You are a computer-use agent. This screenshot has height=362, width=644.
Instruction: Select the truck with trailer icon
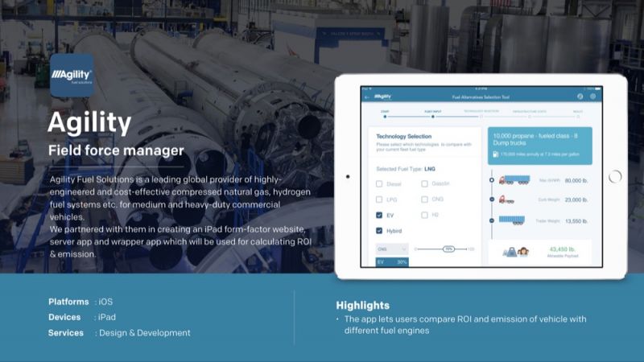(x=514, y=179)
